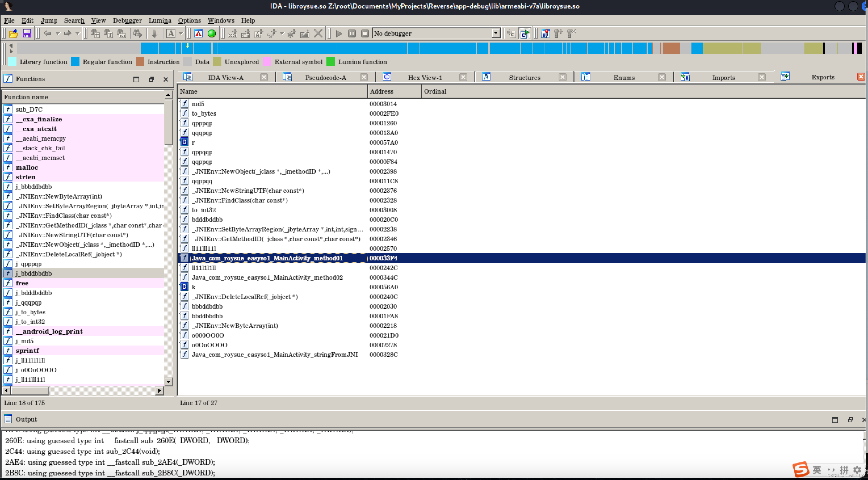Sort exports by Name column header

coord(272,91)
